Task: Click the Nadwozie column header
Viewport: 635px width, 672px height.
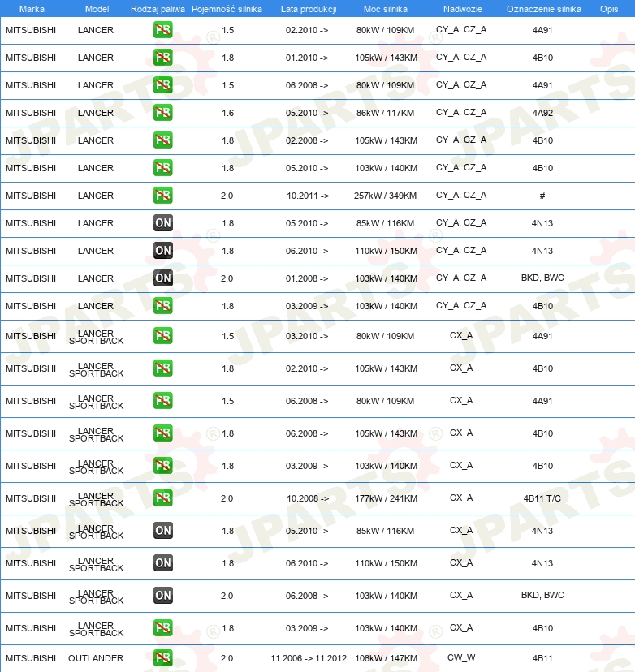Action: tap(463, 9)
